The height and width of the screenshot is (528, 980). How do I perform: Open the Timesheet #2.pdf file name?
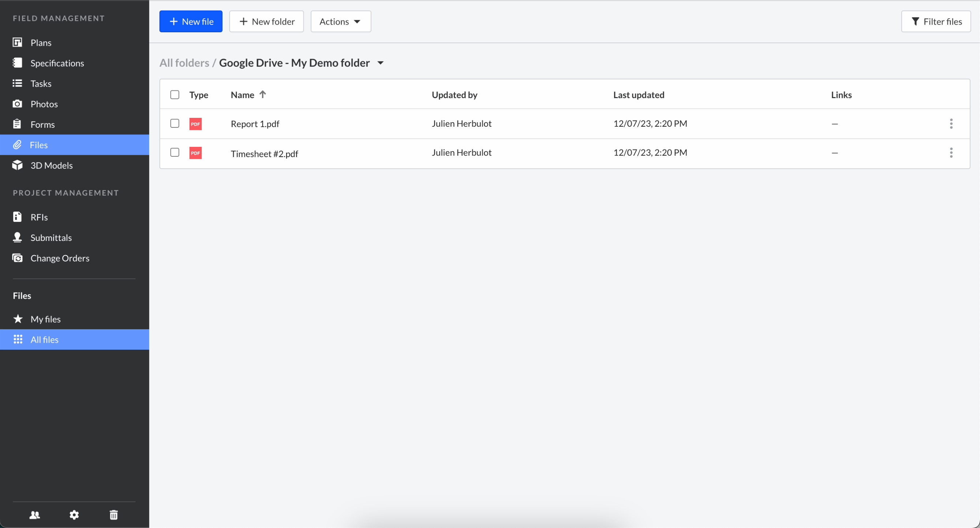coord(264,154)
